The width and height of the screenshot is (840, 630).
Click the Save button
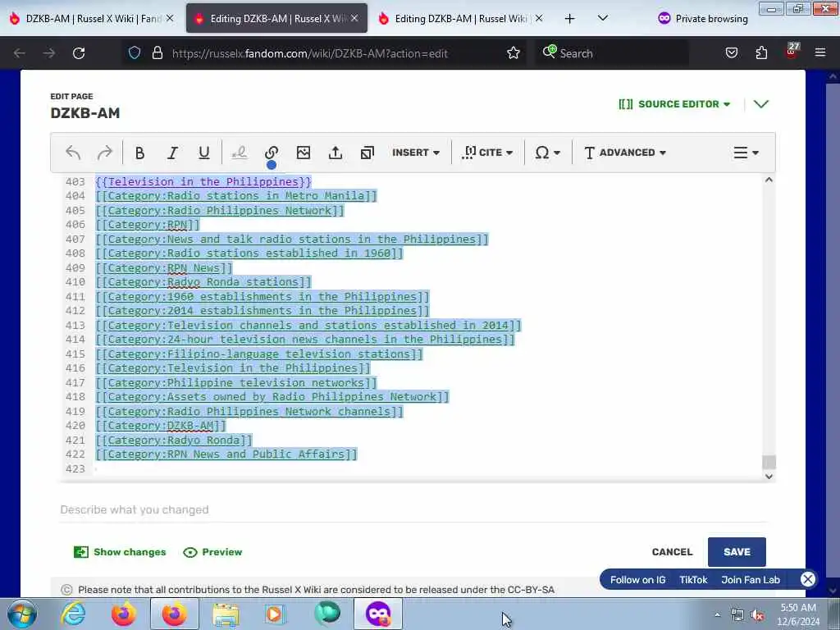tap(737, 552)
